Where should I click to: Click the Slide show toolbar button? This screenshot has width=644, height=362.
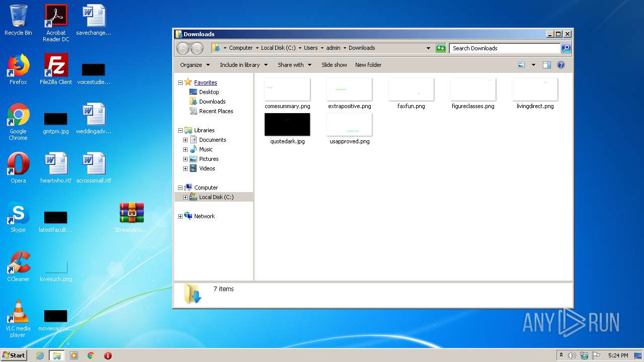(334, 65)
